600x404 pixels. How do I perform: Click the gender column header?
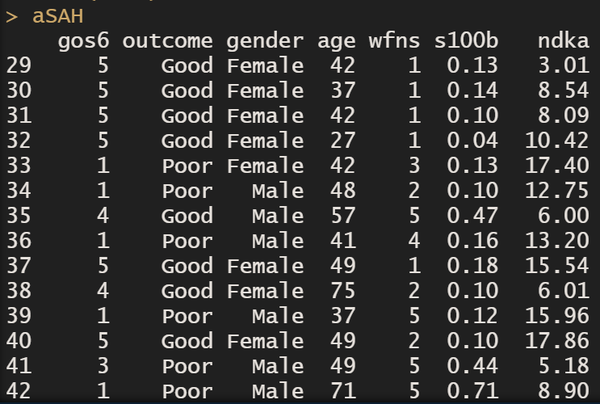pyautogui.click(x=264, y=41)
